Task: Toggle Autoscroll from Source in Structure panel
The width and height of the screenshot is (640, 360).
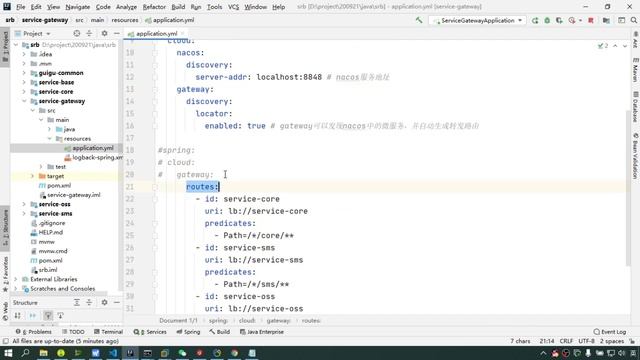Action: pos(60,316)
